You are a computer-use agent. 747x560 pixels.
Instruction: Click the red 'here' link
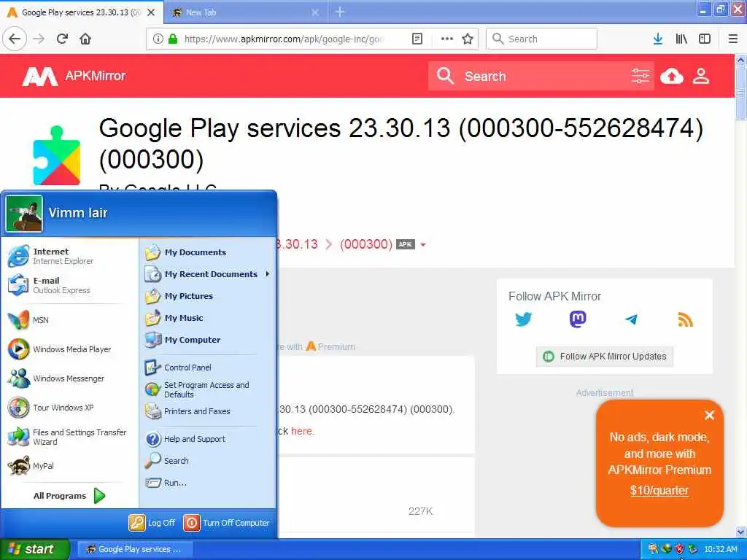(302, 431)
